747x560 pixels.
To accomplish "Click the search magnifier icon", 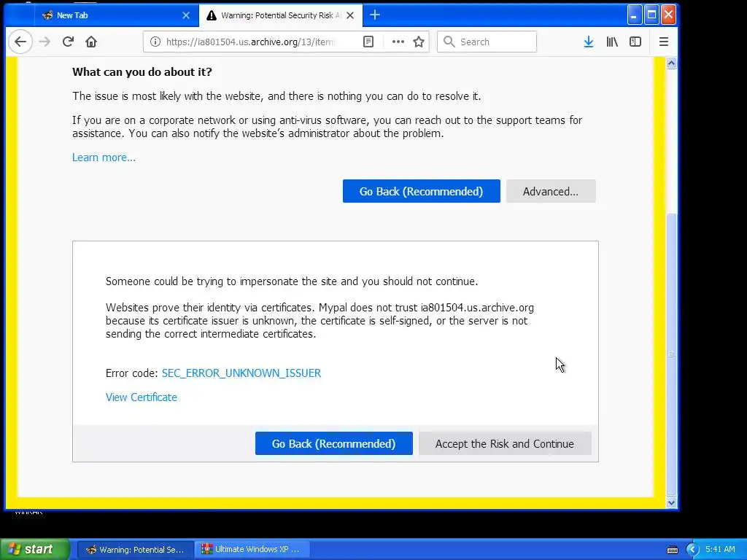I will tap(449, 42).
